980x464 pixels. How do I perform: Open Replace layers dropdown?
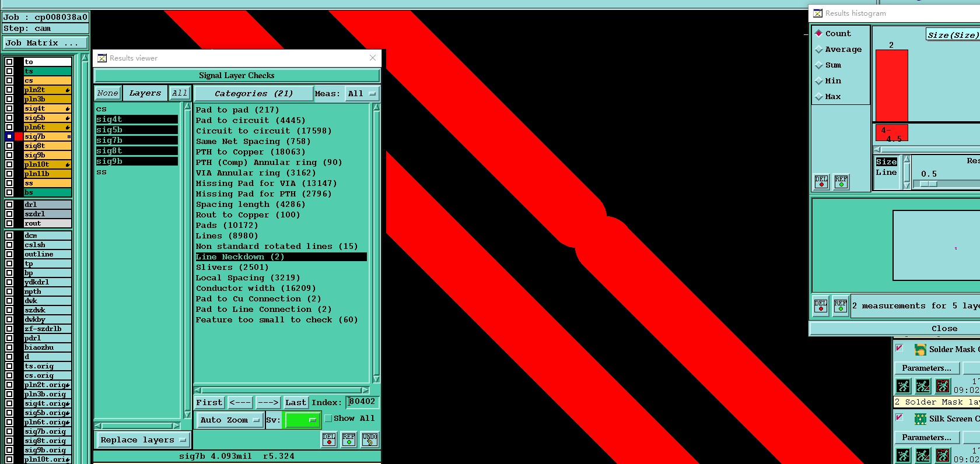coord(142,440)
